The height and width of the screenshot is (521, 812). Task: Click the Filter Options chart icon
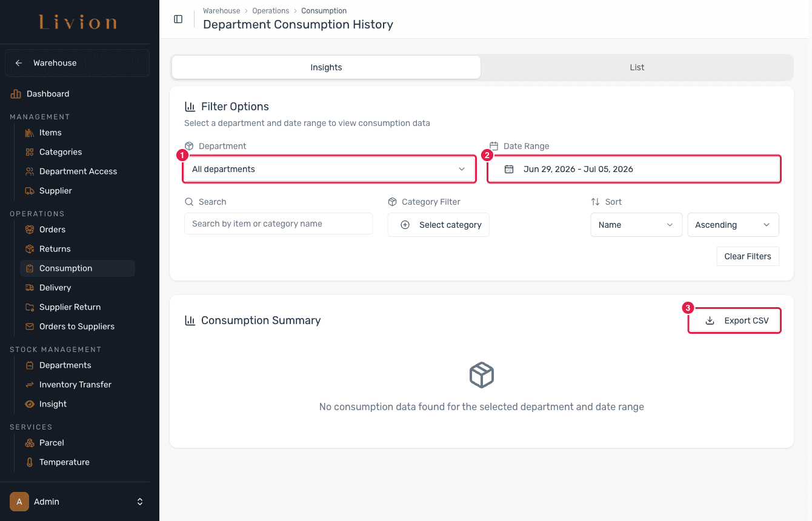click(x=190, y=107)
